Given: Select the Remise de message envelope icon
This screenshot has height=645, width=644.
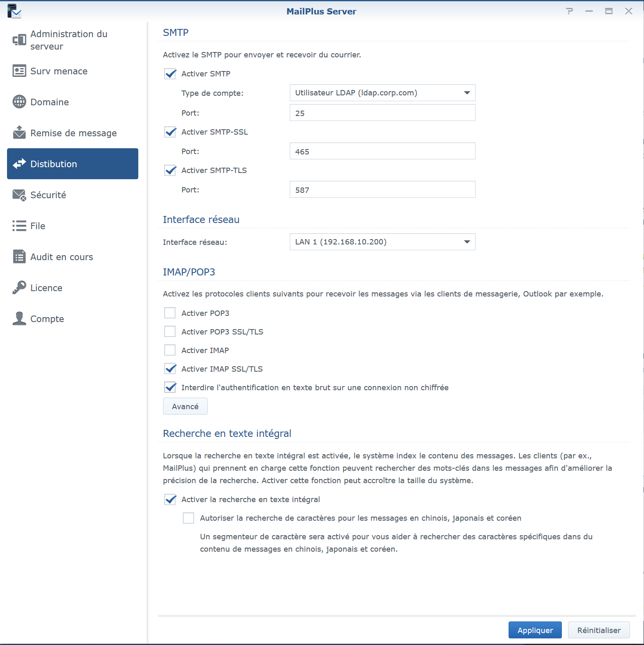Looking at the screenshot, I should tap(19, 133).
